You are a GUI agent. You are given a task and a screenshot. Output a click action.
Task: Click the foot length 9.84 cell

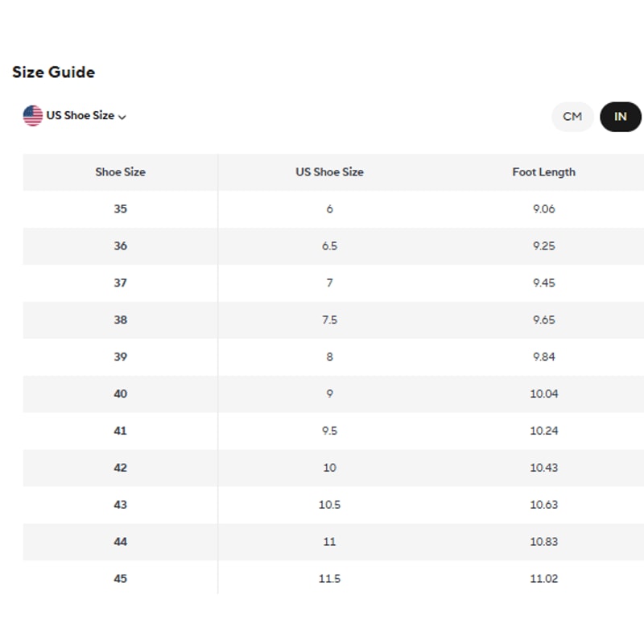click(x=543, y=357)
